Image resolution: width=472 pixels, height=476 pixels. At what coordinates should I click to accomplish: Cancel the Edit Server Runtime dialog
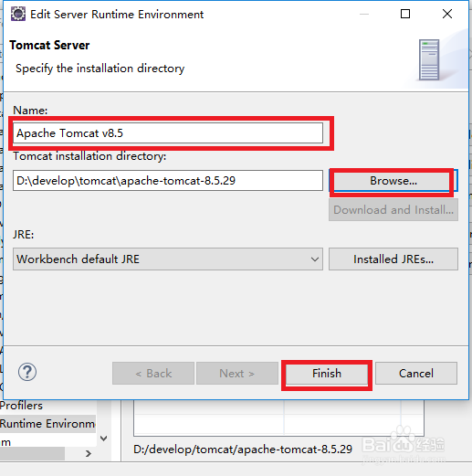pos(416,374)
